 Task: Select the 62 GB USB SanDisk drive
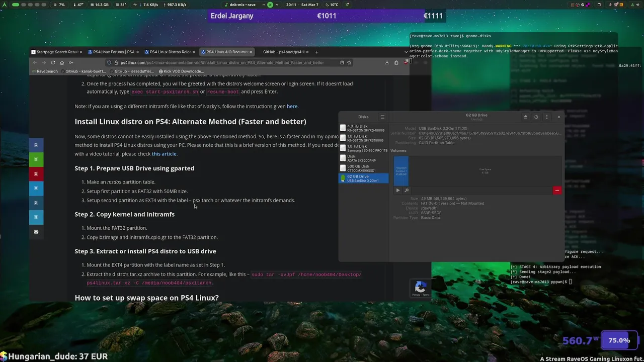[363, 178]
